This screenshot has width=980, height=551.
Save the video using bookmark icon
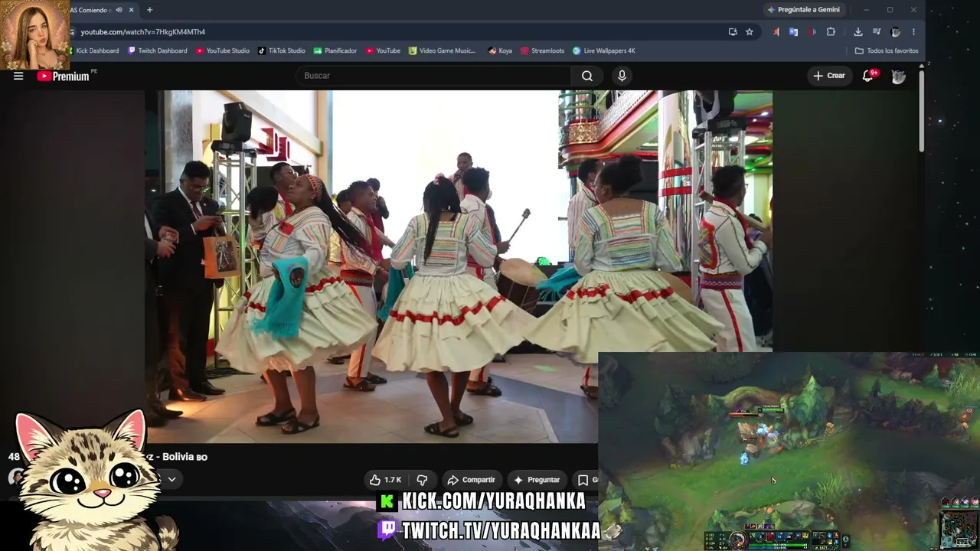(584, 480)
